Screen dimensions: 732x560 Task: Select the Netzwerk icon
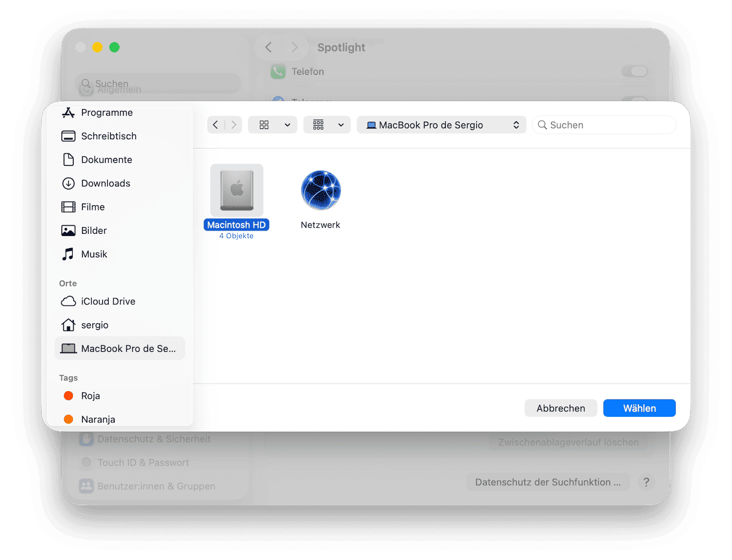click(x=321, y=190)
